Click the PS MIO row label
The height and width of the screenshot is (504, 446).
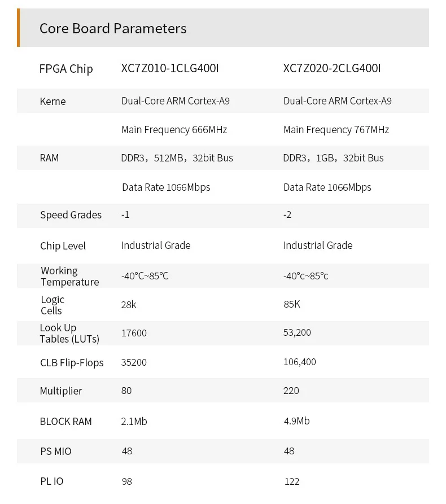(x=55, y=452)
